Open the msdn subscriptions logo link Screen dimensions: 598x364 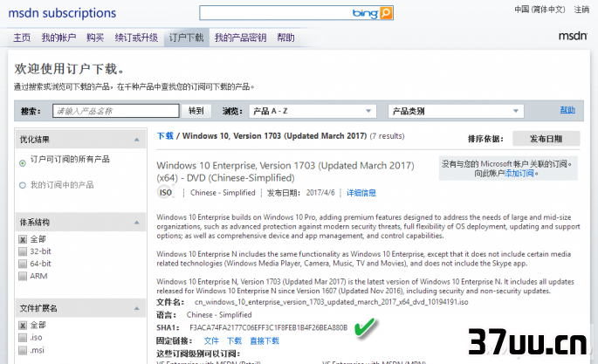(62, 13)
